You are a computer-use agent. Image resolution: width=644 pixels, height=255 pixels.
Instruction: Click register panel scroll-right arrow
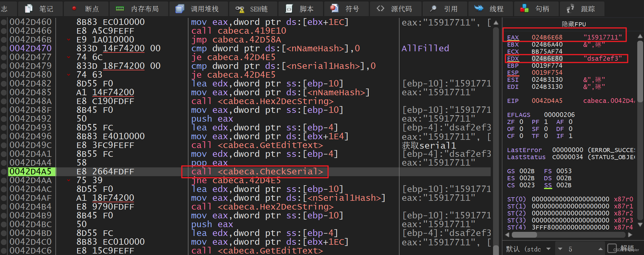pos(630,235)
